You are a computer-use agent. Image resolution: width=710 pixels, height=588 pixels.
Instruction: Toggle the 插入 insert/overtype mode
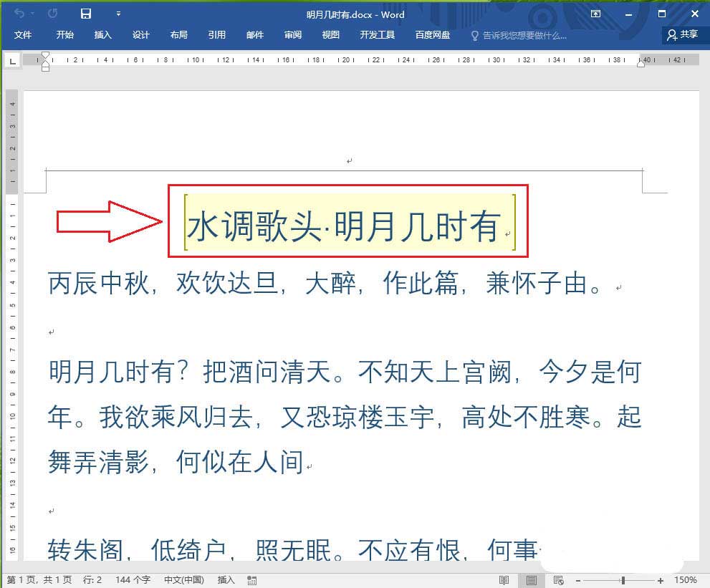[x=226, y=580]
